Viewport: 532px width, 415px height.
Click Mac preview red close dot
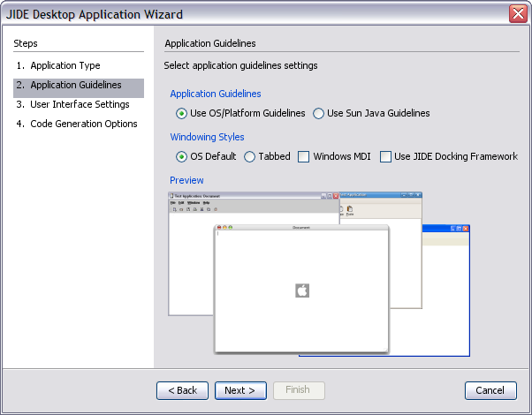[x=219, y=228]
